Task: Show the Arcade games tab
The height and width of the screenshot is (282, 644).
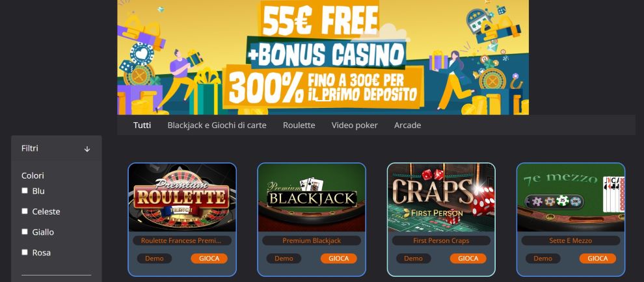Action: (x=407, y=125)
